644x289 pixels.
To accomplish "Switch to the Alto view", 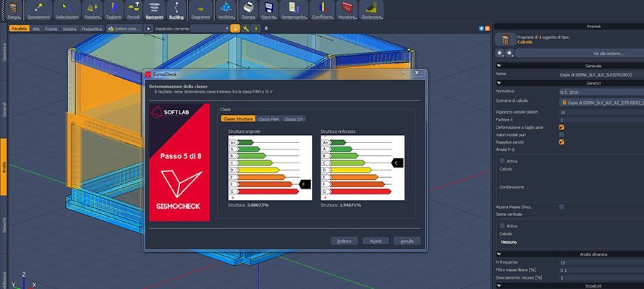I will pos(36,29).
